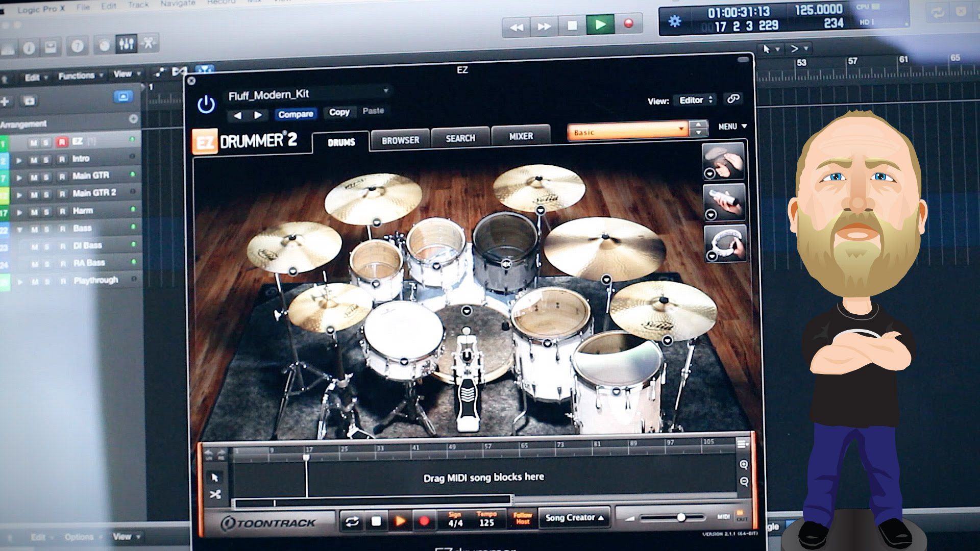
Task: Toggle the automation icon in tracks header
Action: [x=159, y=72]
